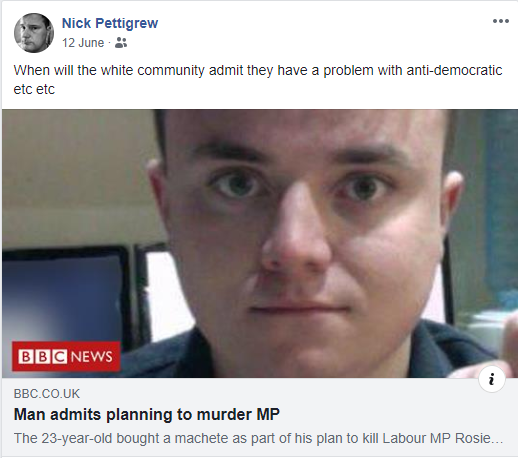Open Nick Pettigrew's profile picture
The width and height of the screenshot is (518, 458).
34,33
